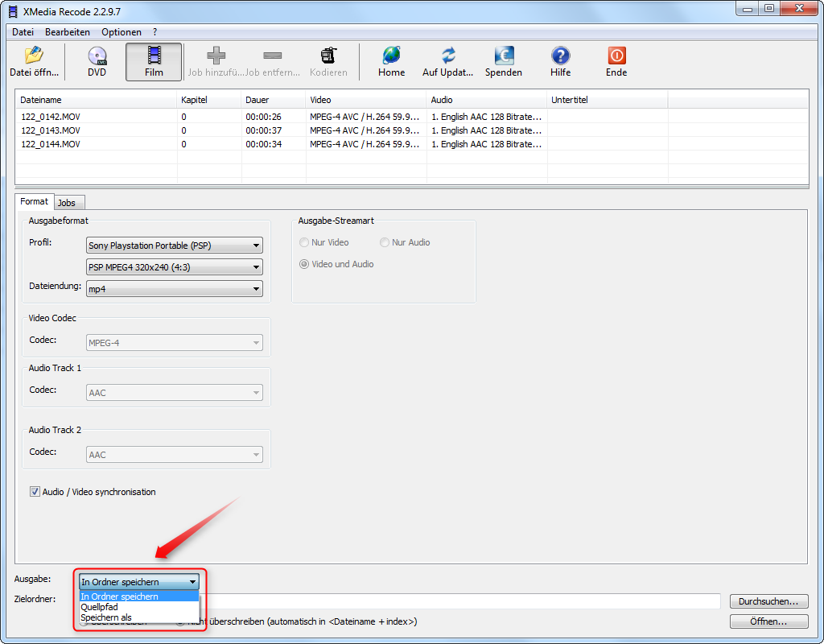Expand the Profil dropdown for PSP
Viewport: 824px width, 644px height.
point(175,246)
